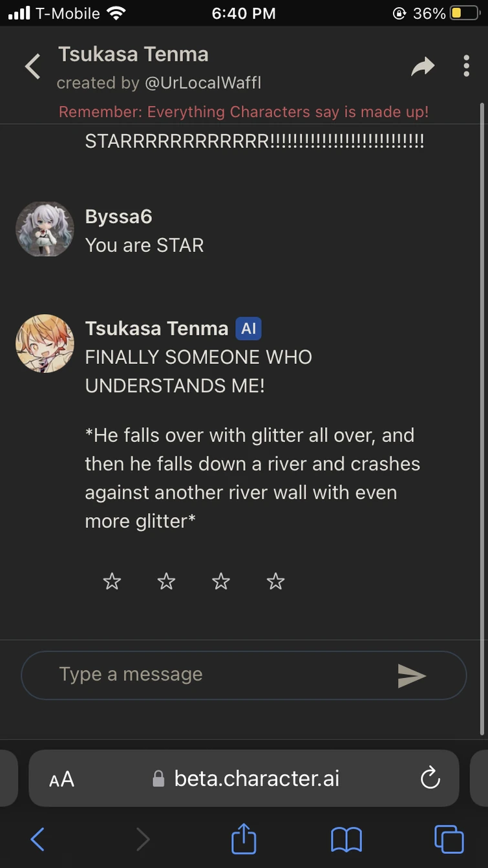Tap the share arrow icon

[423, 67]
